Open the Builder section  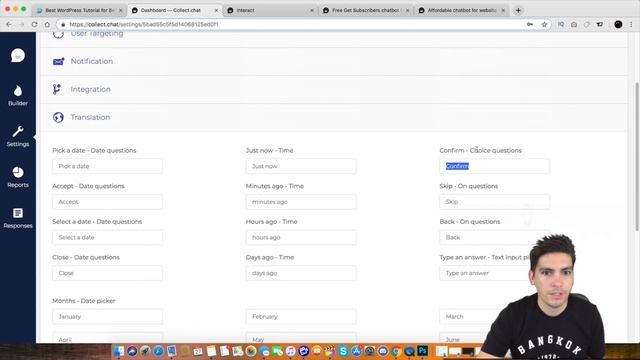coord(18,96)
